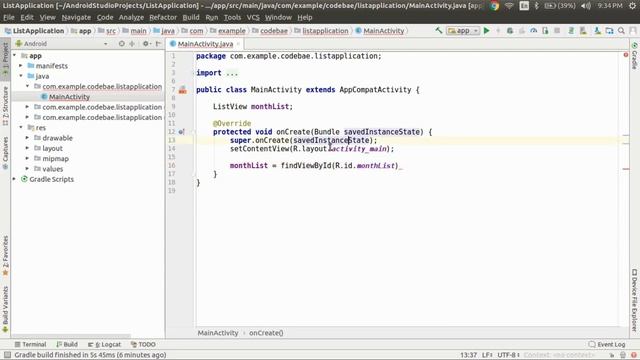Toggle the Device File Explorer panel
The image size is (640, 360).
(x=634, y=300)
